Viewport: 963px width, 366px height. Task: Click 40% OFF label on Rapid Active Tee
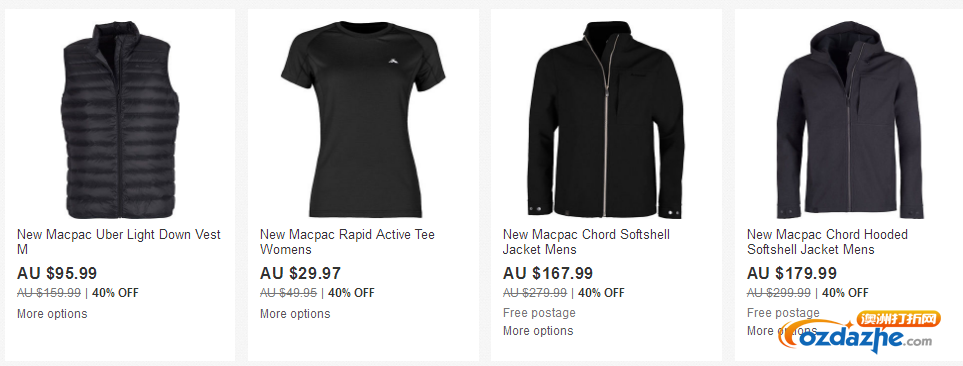[351, 293]
